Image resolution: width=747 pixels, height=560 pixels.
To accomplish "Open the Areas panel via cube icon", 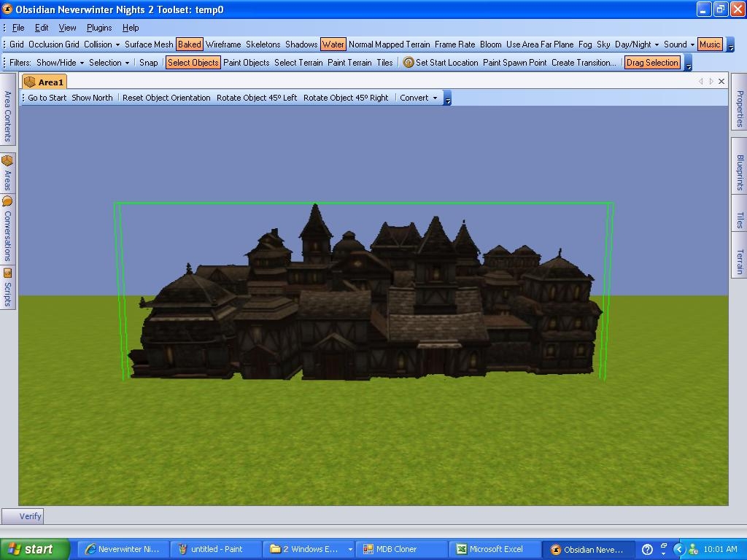I will 7,160.
